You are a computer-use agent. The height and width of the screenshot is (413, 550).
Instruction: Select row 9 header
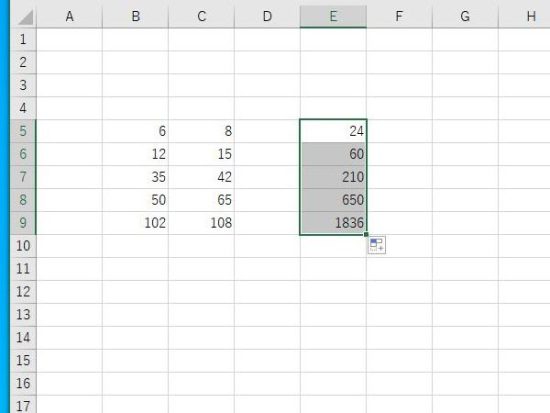coord(23,223)
